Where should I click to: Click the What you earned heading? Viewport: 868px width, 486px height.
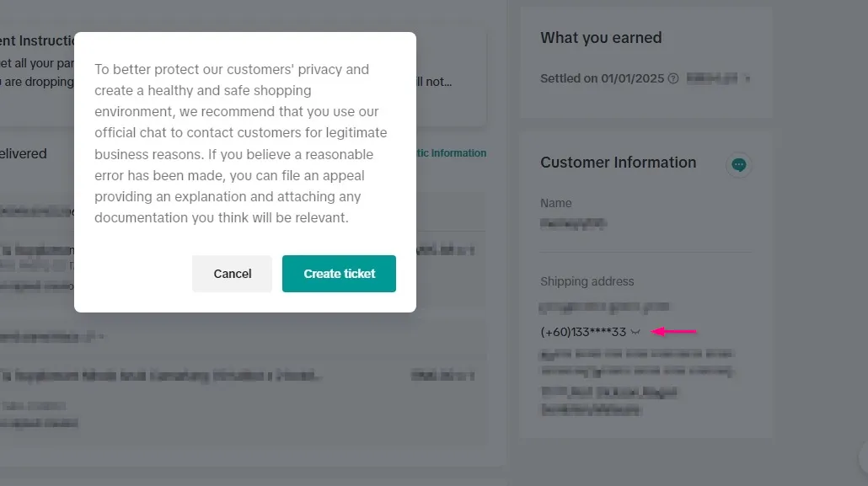(x=601, y=38)
